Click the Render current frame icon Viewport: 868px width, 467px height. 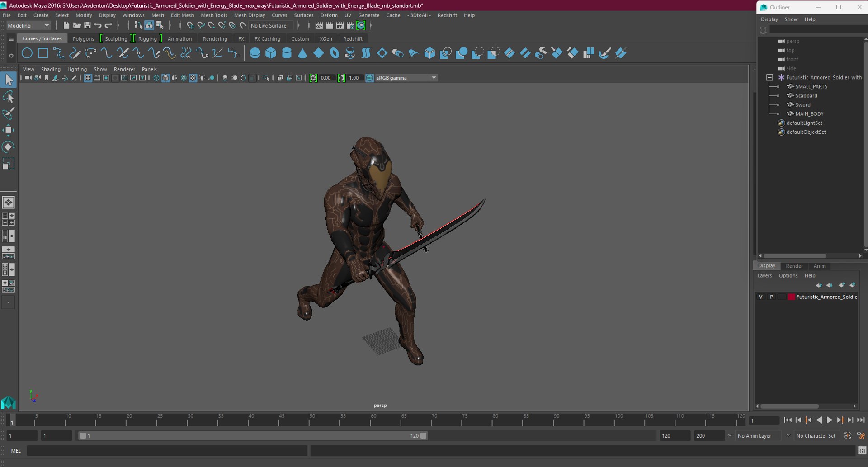tap(330, 26)
